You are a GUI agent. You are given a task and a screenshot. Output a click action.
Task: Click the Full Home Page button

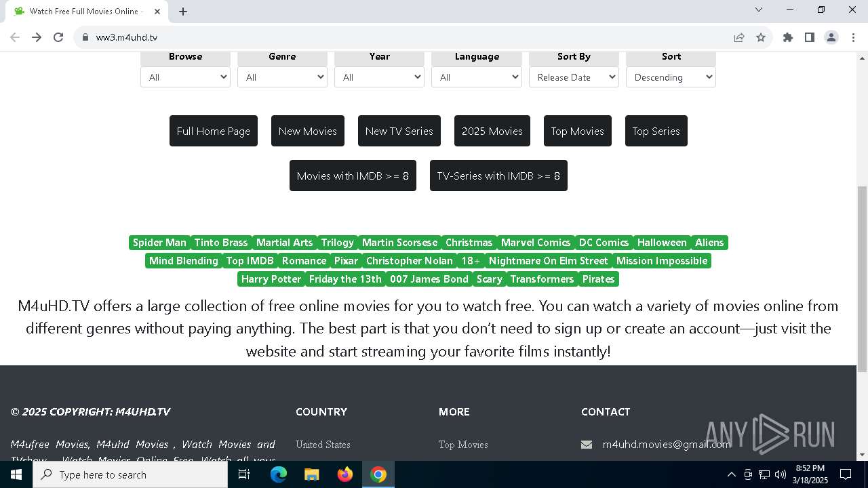tap(214, 131)
